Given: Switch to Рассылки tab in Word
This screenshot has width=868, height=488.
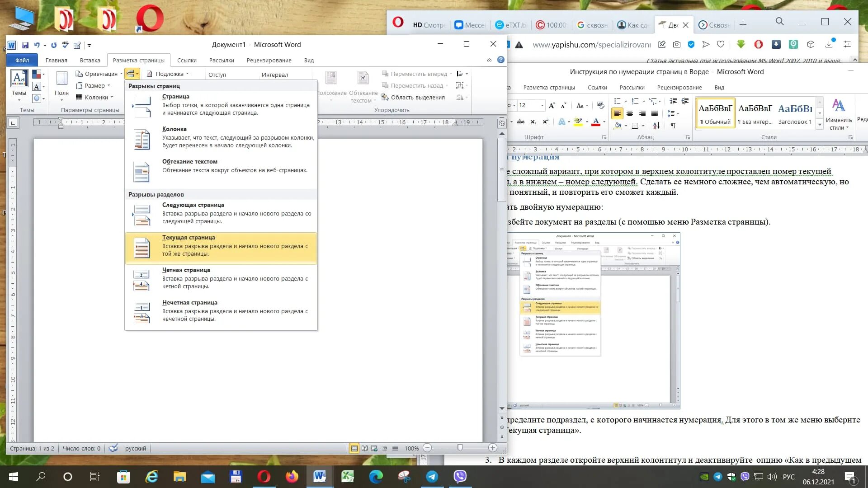Looking at the screenshot, I should pyautogui.click(x=222, y=60).
